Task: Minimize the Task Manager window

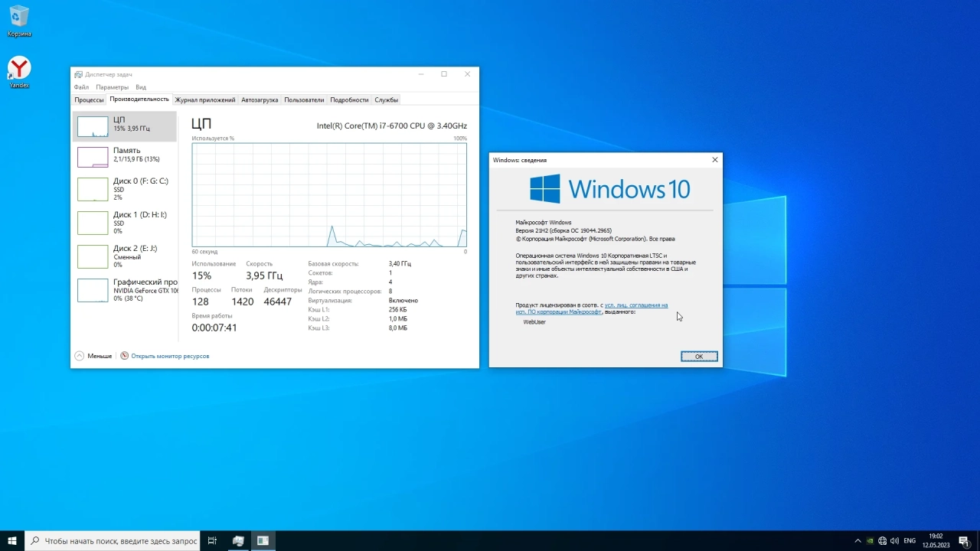Action: 421,74
